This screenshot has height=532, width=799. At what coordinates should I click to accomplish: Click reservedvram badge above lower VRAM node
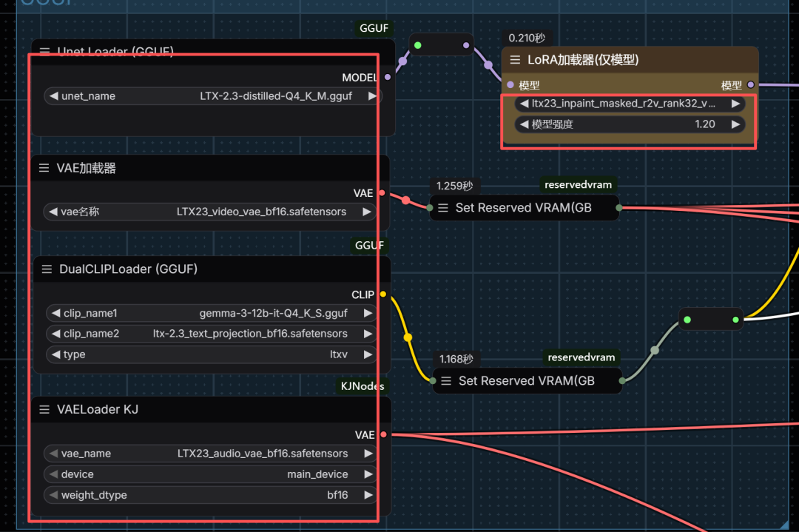click(581, 357)
